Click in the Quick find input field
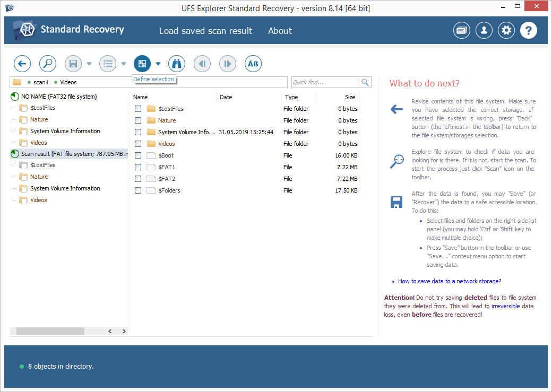Screen dimensions: 552x392 325,82
